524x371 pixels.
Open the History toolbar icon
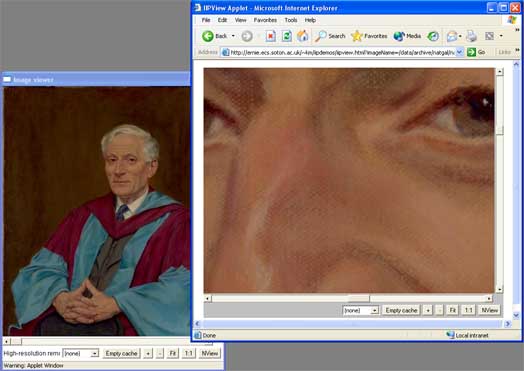pyautogui.click(x=433, y=36)
